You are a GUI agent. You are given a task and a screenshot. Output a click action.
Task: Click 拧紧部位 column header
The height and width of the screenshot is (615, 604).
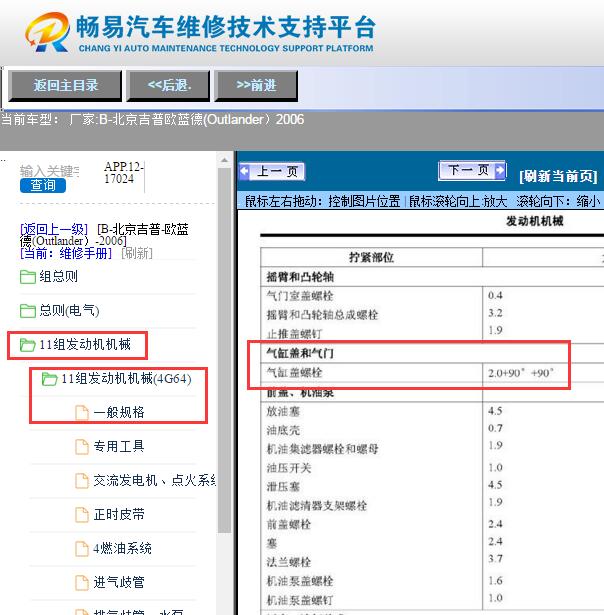coord(371,257)
